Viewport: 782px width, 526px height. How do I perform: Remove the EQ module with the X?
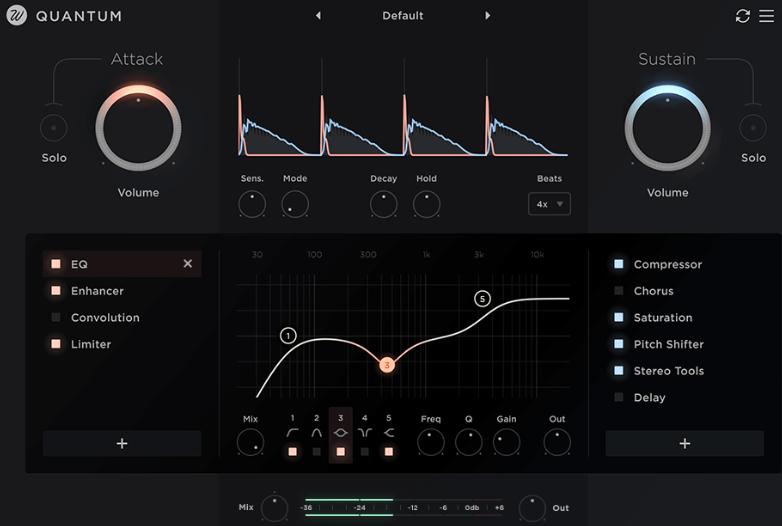[x=188, y=263]
